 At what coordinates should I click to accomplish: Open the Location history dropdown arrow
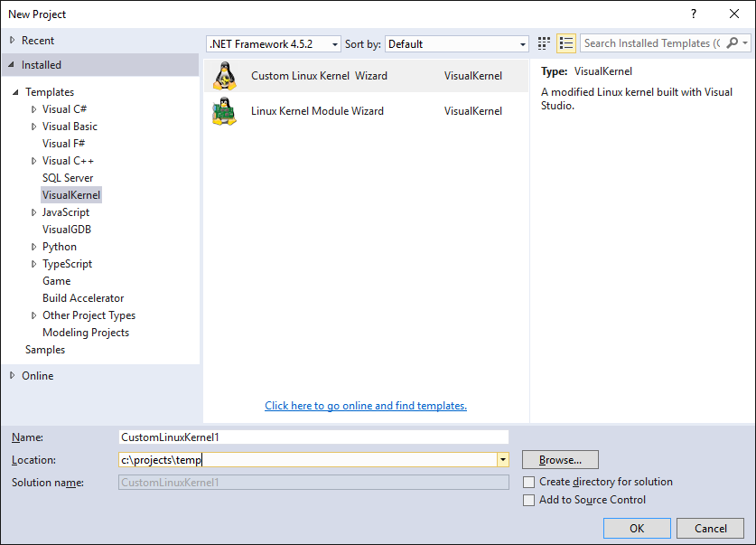[x=503, y=460]
